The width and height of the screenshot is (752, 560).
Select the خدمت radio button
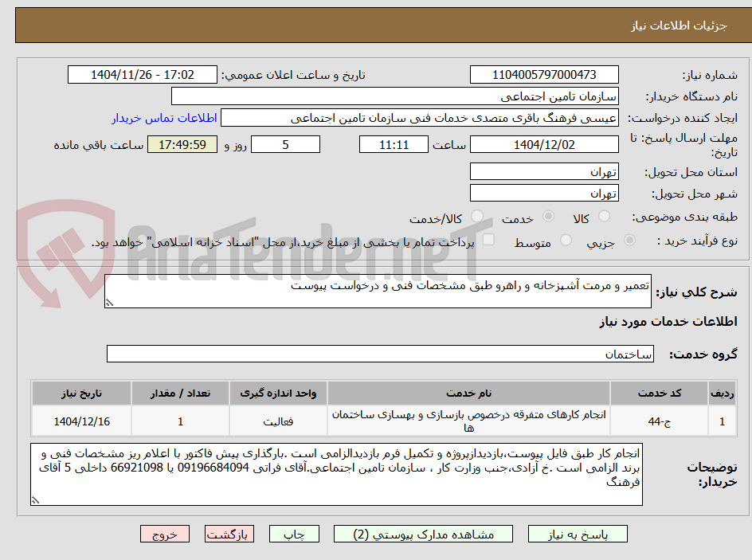pos(548,217)
